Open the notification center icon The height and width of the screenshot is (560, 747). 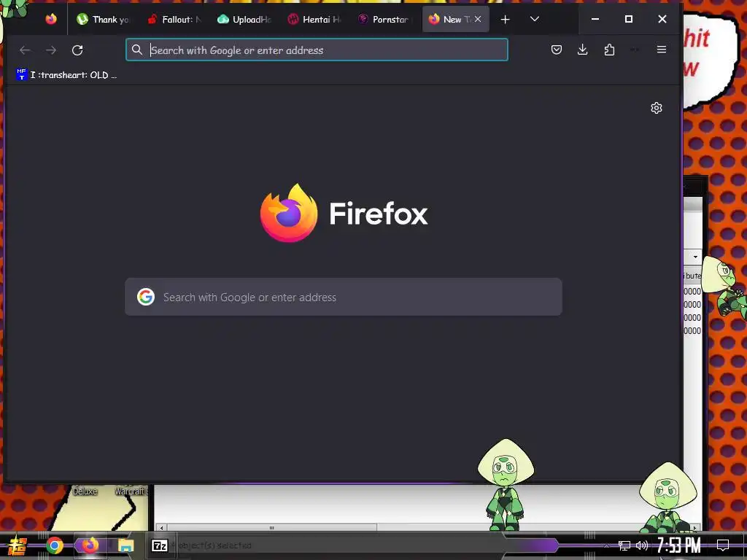[x=723, y=545]
